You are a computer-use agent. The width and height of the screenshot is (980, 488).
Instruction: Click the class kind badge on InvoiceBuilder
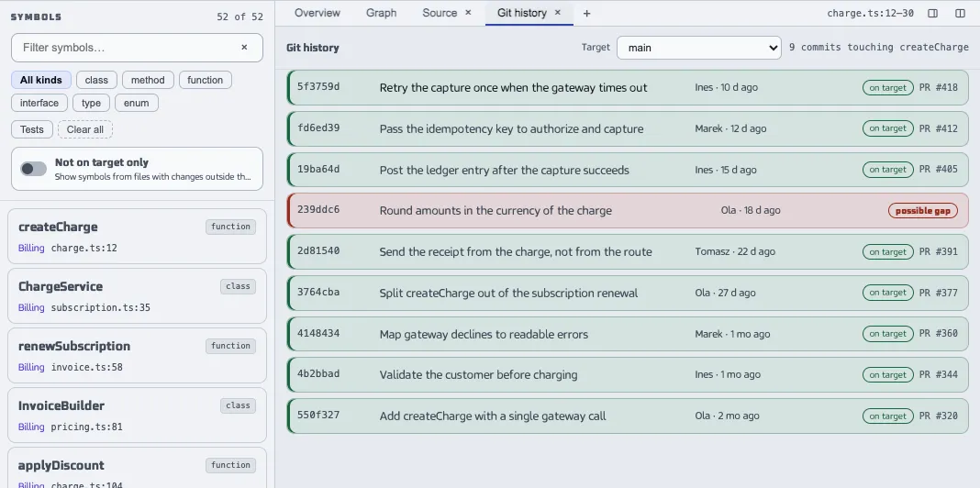click(239, 405)
